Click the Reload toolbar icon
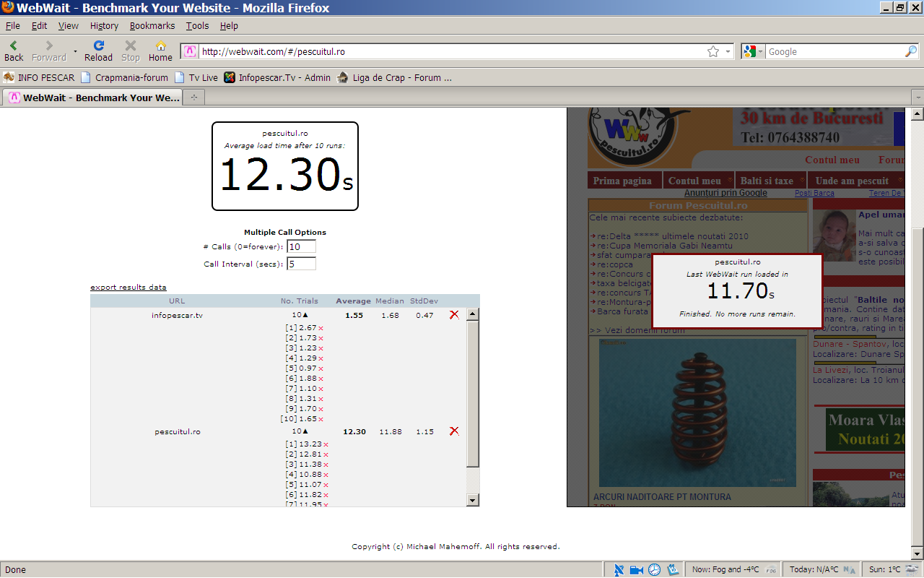 [98, 46]
